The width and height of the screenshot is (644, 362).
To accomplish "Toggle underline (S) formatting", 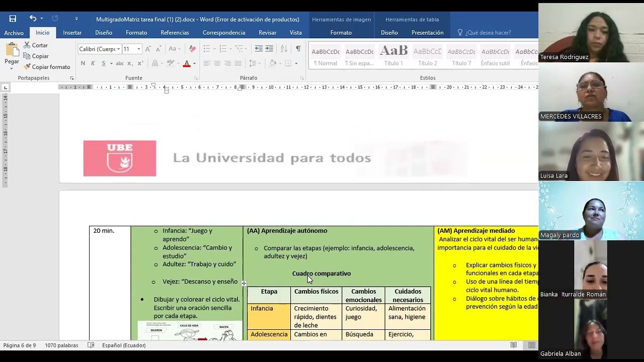I will 104,63.
